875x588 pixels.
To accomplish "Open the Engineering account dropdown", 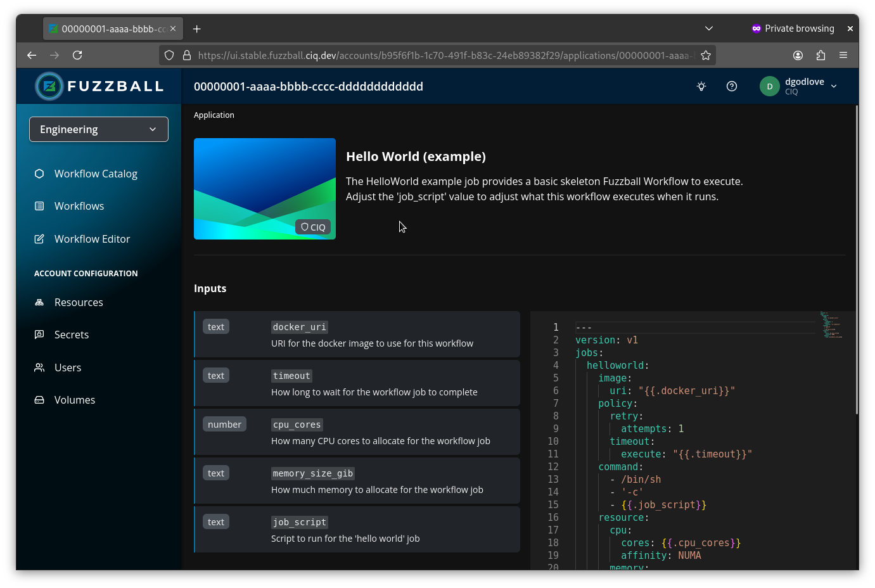I will (x=98, y=129).
